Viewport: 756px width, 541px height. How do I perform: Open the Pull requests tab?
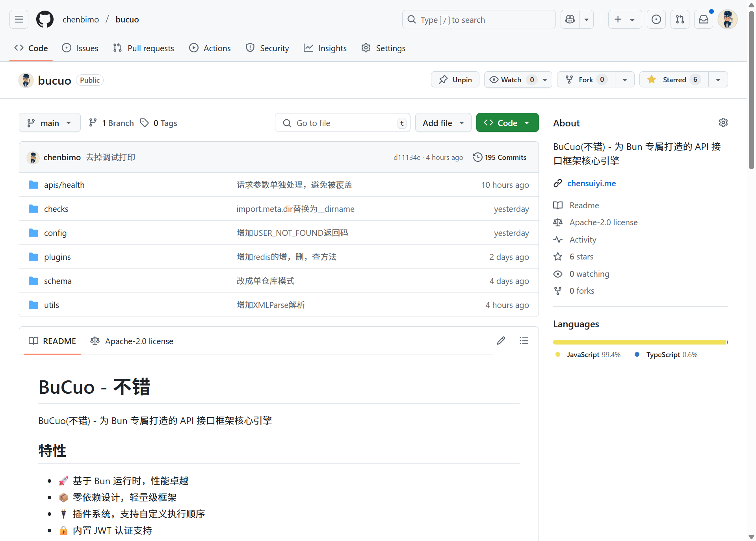tap(143, 48)
